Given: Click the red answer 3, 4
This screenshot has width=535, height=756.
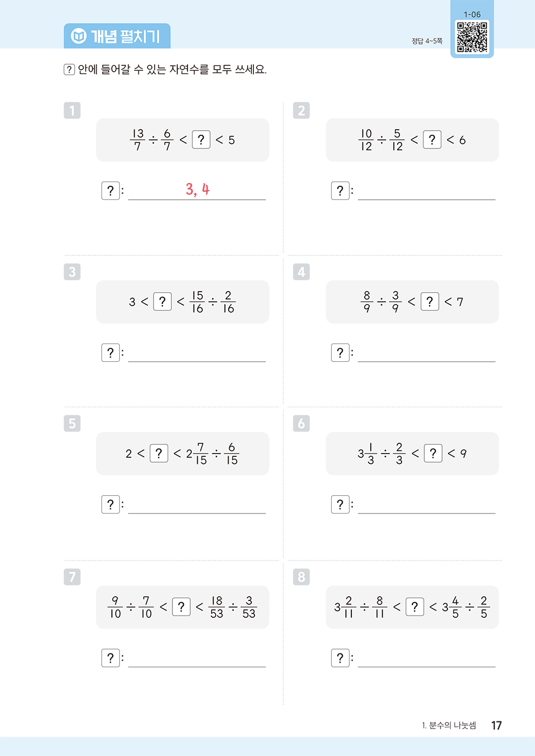Looking at the screenshot, I should click(197, 189).
